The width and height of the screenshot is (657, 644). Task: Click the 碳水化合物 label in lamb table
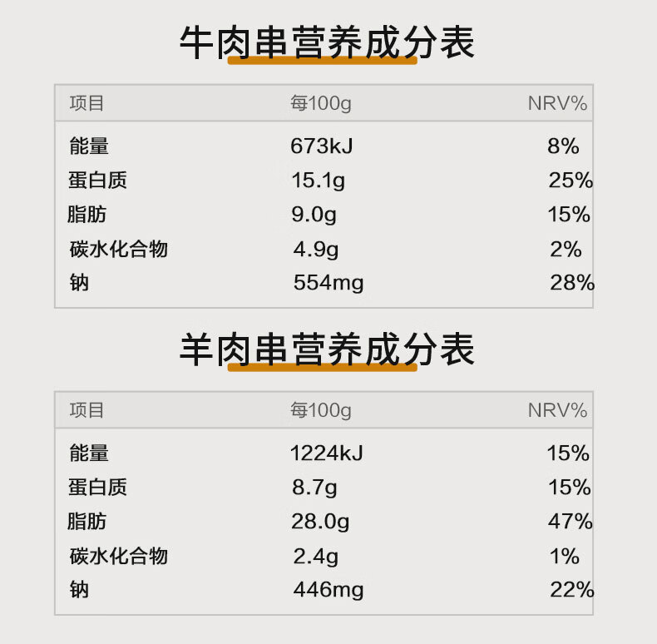coord(119,556)
